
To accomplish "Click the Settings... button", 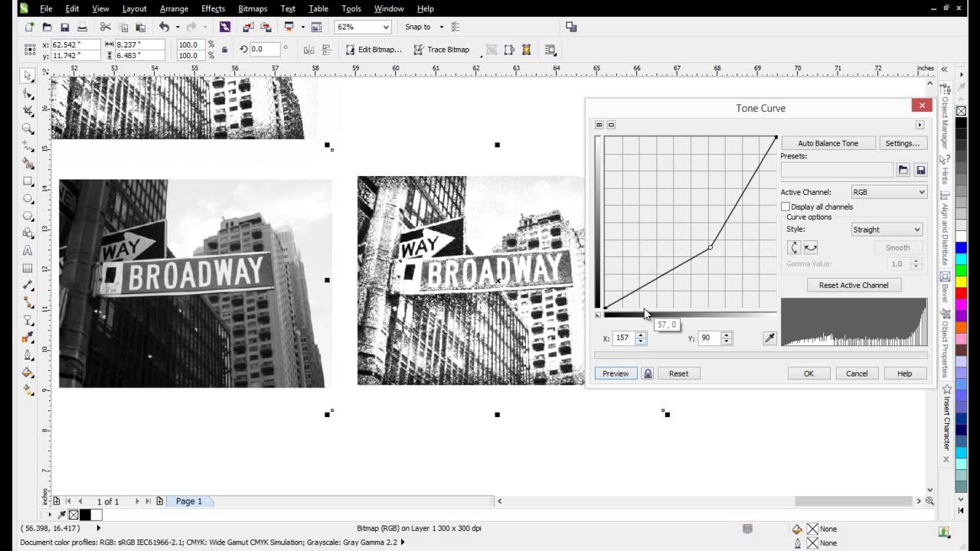I will [x=902, y=143].
